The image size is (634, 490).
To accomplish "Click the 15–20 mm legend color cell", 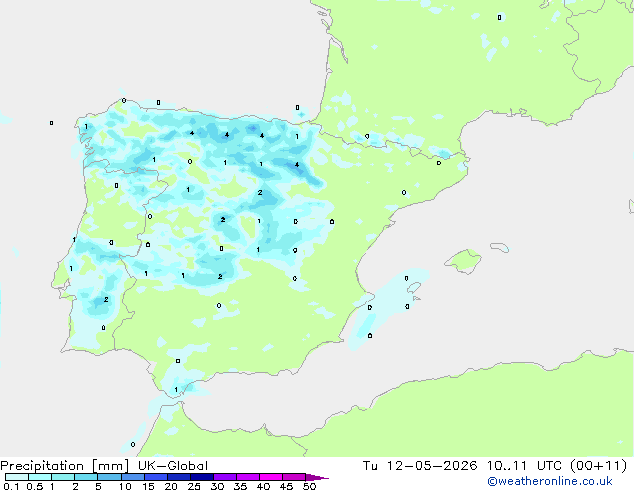I will 156,477.
